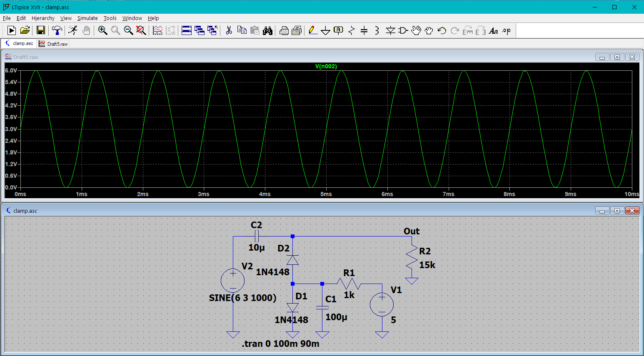
Task: Click the Zoom In magnifier icon
Action: (102, 30)
